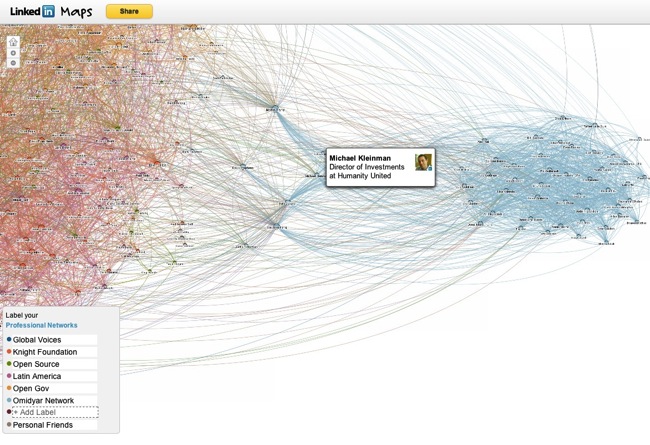This screenshot has width=650, height=445.
Task: Edit the Open Source label field
Action: 54,364
